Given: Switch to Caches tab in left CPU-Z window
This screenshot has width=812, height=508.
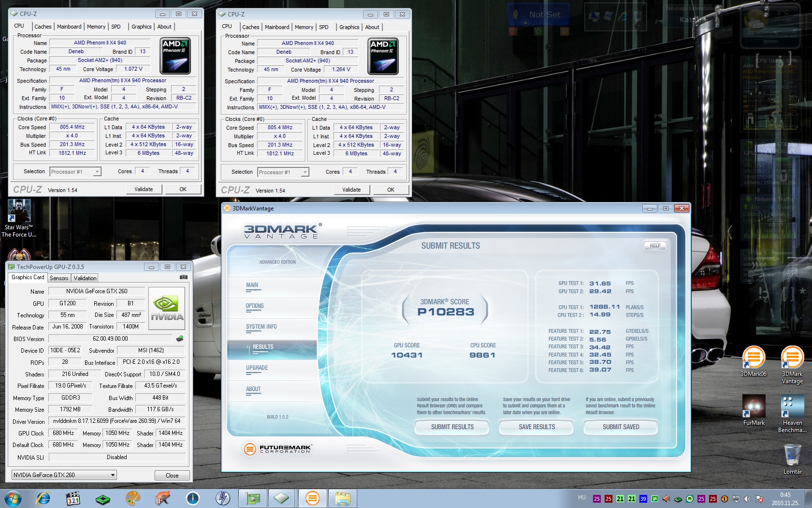Looking at the screenshot, I should 43,27.
